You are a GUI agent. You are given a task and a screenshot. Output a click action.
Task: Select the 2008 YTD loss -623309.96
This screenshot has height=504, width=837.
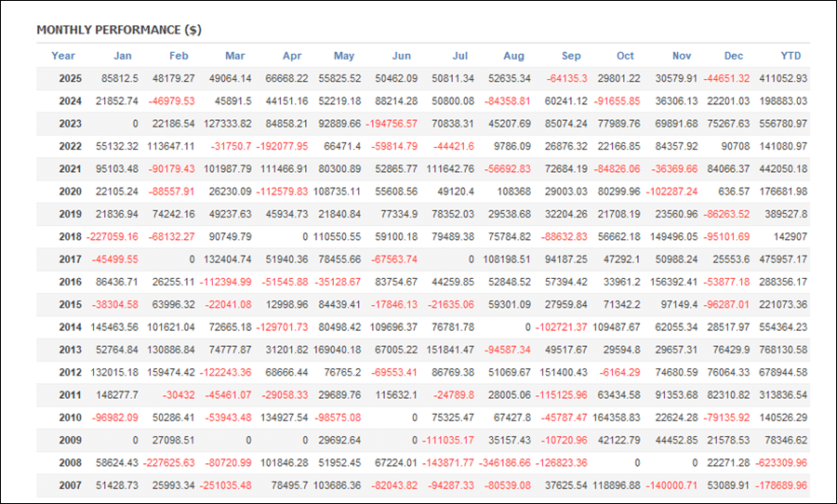click(x=779, y=463)
